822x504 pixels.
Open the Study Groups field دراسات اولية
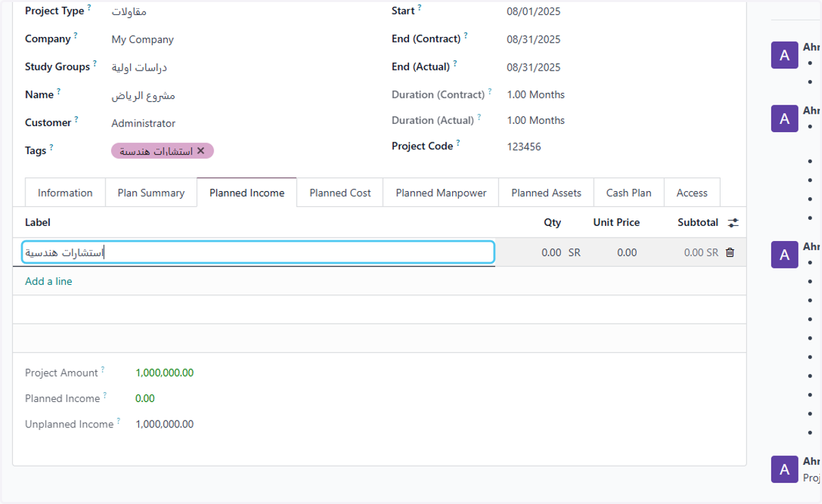click(139, 68)
